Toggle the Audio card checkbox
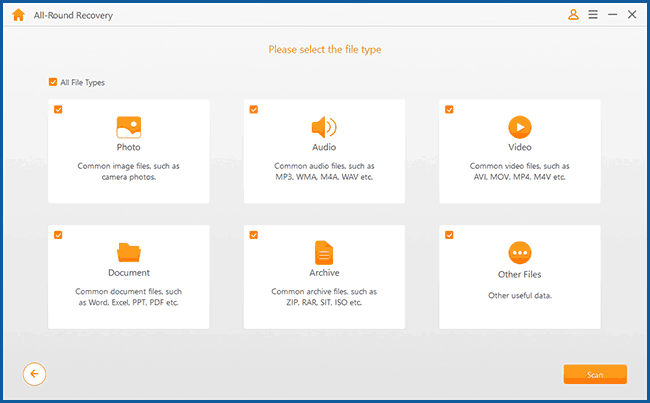This screenshot has height=403, width=650. [254, 110]
